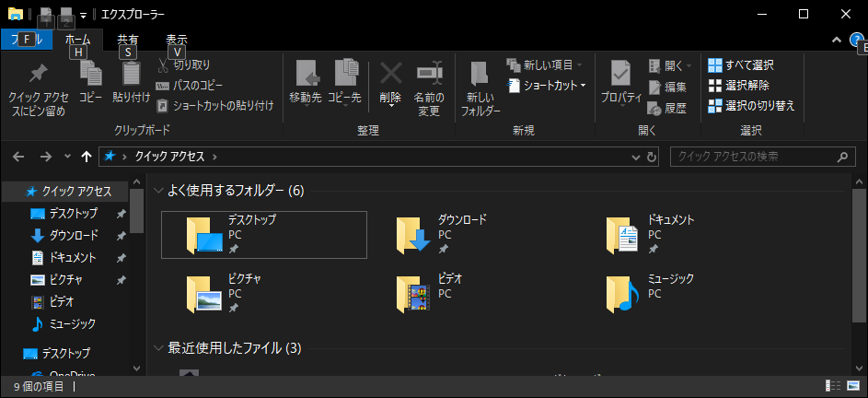Collapse the よく使用するフォルダー group

click(x=159, y=192)
